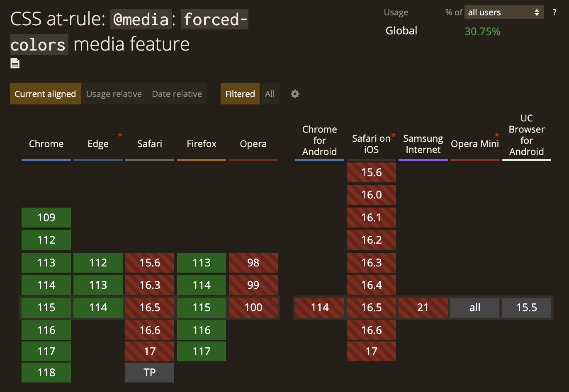Click the red asterisk above the Edge column
569x392 pixels.
click(120, 135)
